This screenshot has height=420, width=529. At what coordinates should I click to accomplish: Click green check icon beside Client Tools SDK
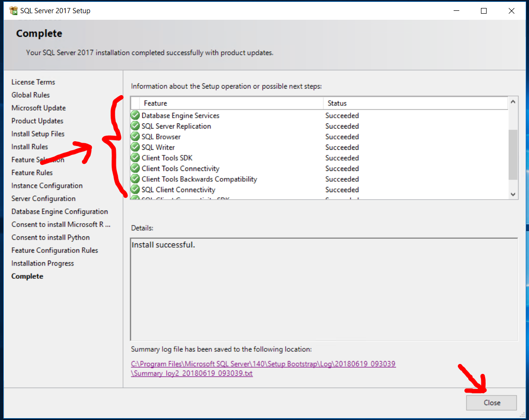coord(135,158)
